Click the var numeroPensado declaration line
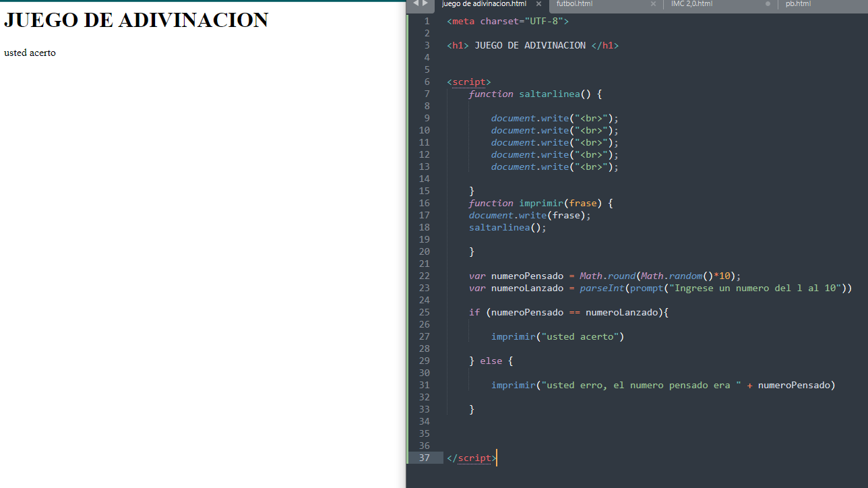868x488 pixels. click(x=605, y=276)
